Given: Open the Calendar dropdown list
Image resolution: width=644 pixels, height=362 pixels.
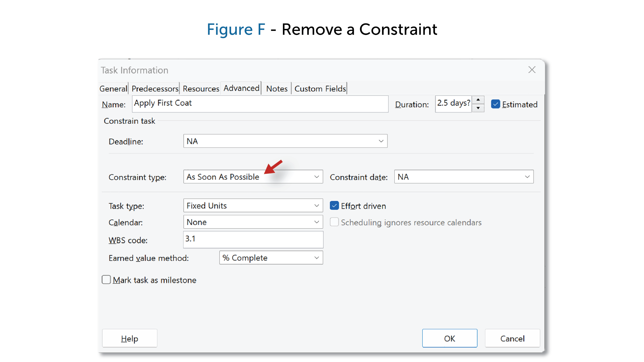Looking at the screenshot, I should point(316,222).
